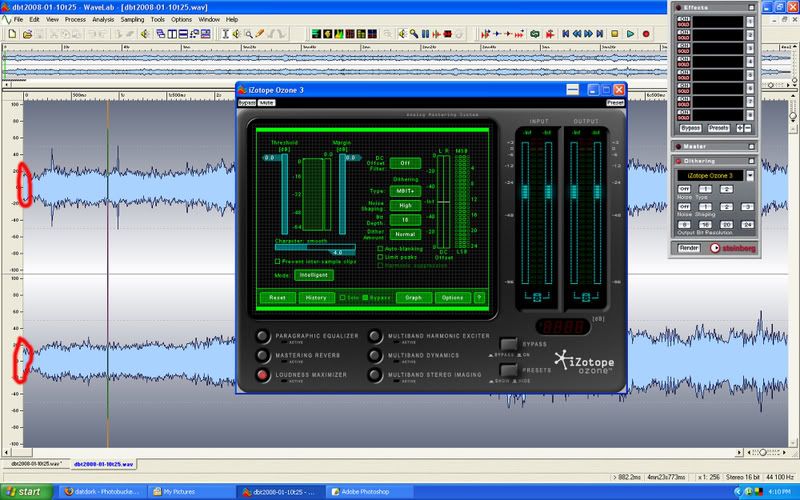The image size is (800, 500).
Task: Activate the Multiband Dynamics module knob
Action: [374, 355]
